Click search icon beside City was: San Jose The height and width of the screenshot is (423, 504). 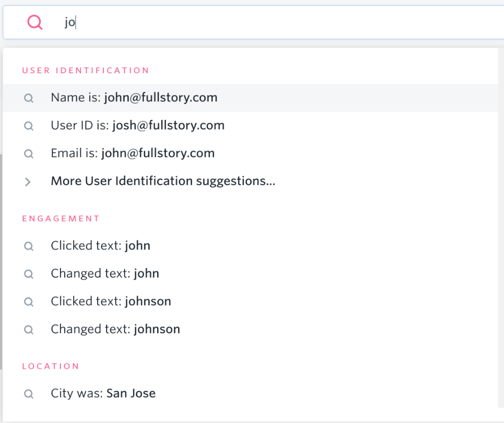pyautogui.click(x=29, y=394)
